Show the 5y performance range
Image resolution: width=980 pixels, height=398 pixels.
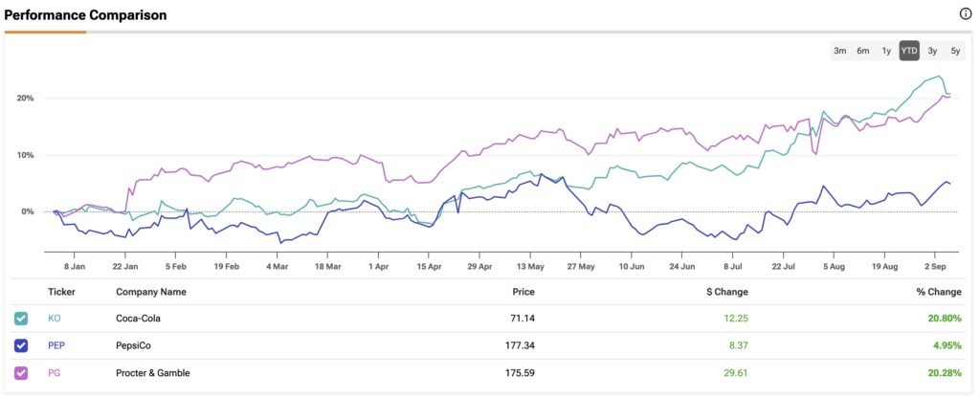[955, 51]
